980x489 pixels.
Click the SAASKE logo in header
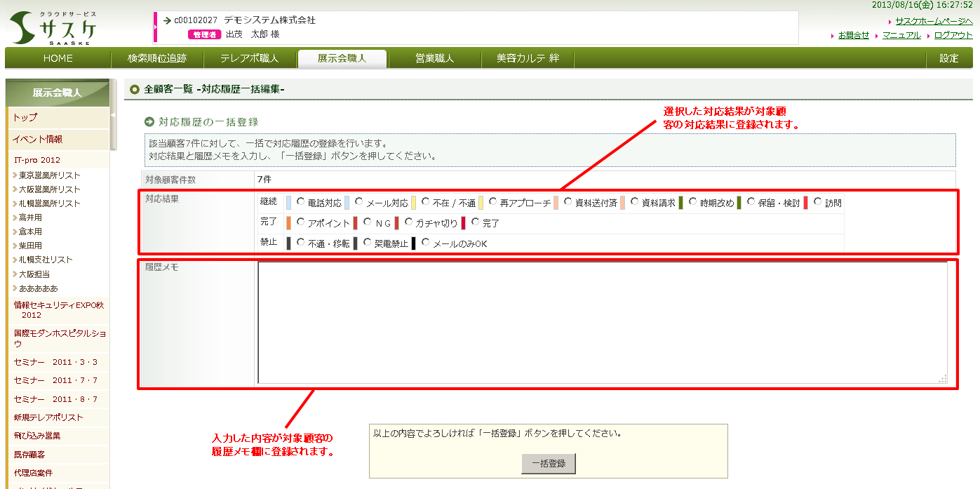click(x=53, y=28)
